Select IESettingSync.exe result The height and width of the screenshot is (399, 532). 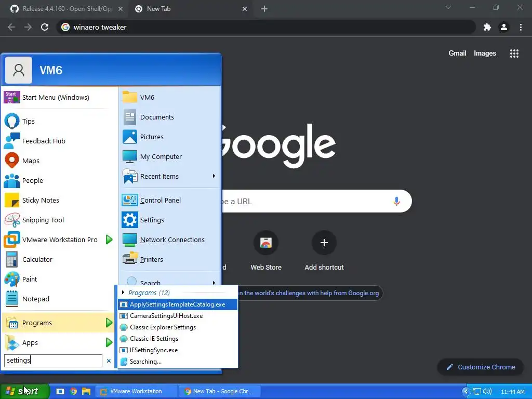(x=178, y=350)
